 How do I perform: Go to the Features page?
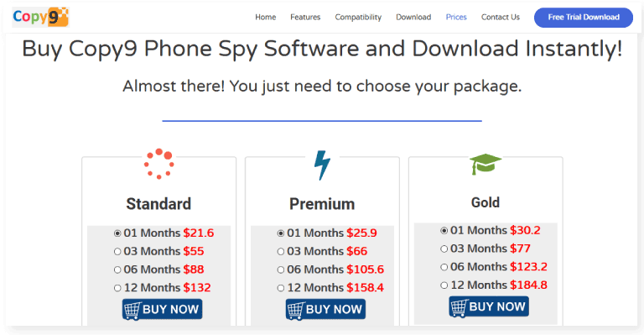coord(305,18)
